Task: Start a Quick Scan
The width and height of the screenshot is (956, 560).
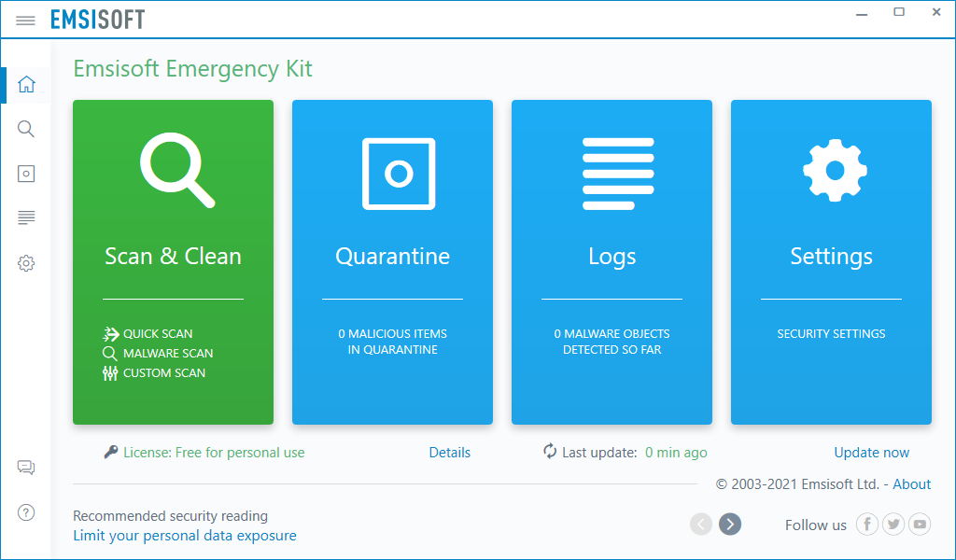Action: pyautogui.click(x=158, y=333)
